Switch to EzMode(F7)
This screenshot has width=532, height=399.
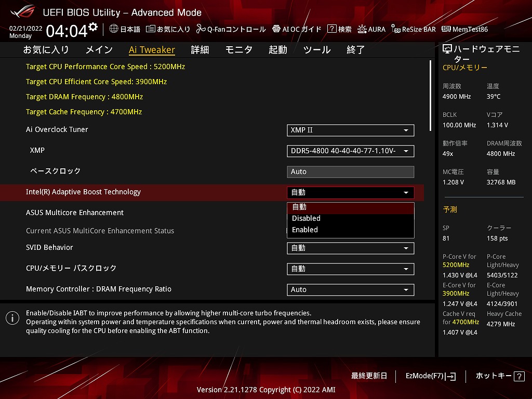point(431,376)
